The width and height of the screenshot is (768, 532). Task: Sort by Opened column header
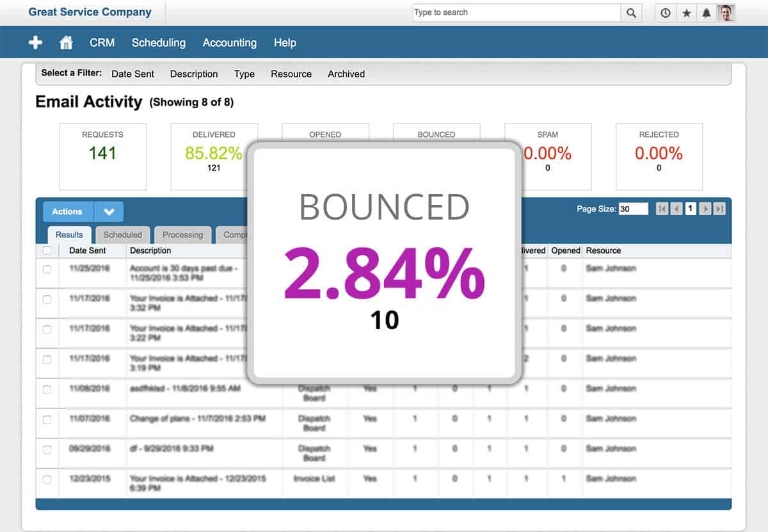[566, 251]
